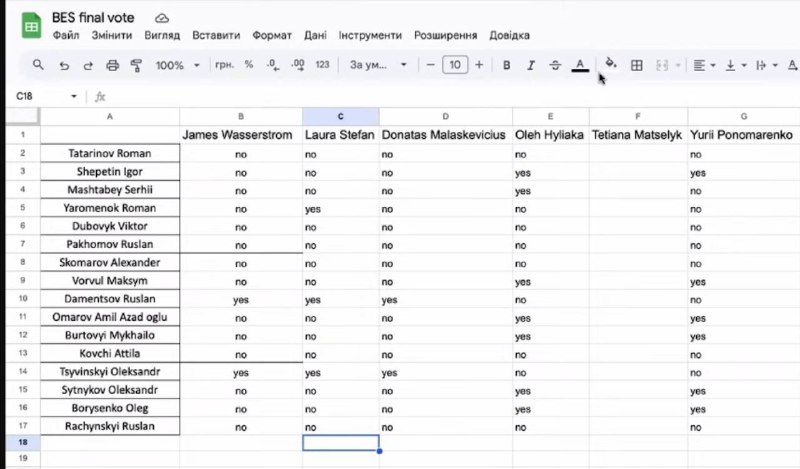The width and height of the screenshot is (800, 469).
Task: Open the Вставити menu
Action: [216, 35]
